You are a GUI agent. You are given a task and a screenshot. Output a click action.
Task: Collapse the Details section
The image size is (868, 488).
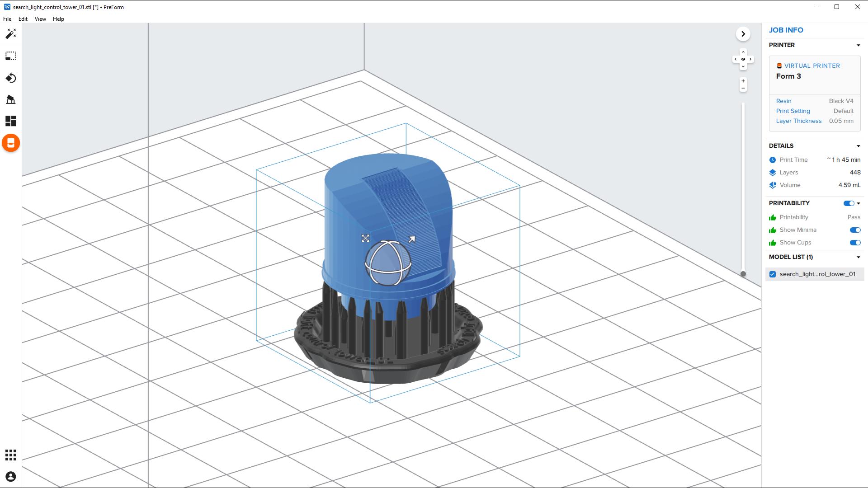858,146
